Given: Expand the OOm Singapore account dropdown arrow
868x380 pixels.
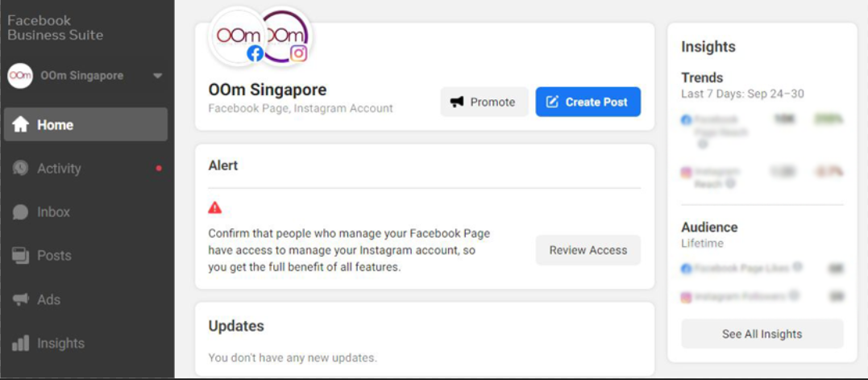Looking at the screenshot, I should pyautogui.click(x=157, y=76).
